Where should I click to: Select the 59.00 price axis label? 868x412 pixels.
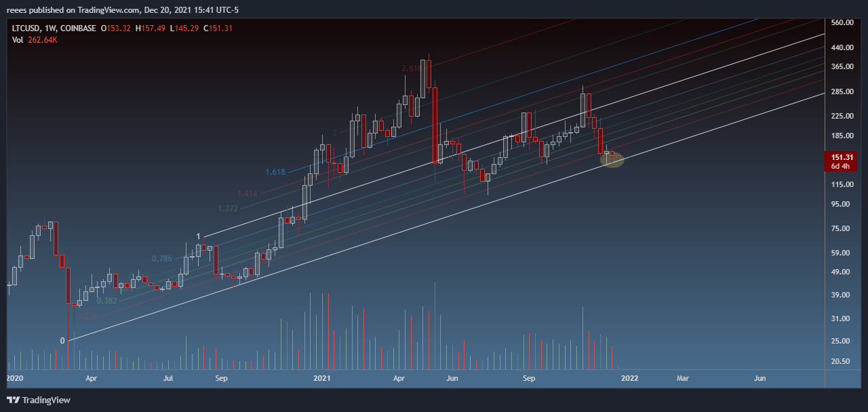click(x=840, y=253)
